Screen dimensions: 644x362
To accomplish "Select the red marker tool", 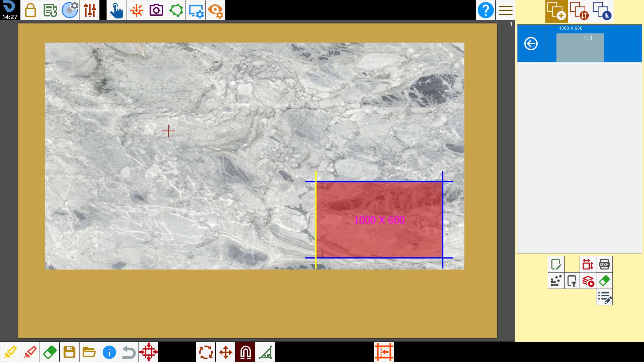I will 30,352.
